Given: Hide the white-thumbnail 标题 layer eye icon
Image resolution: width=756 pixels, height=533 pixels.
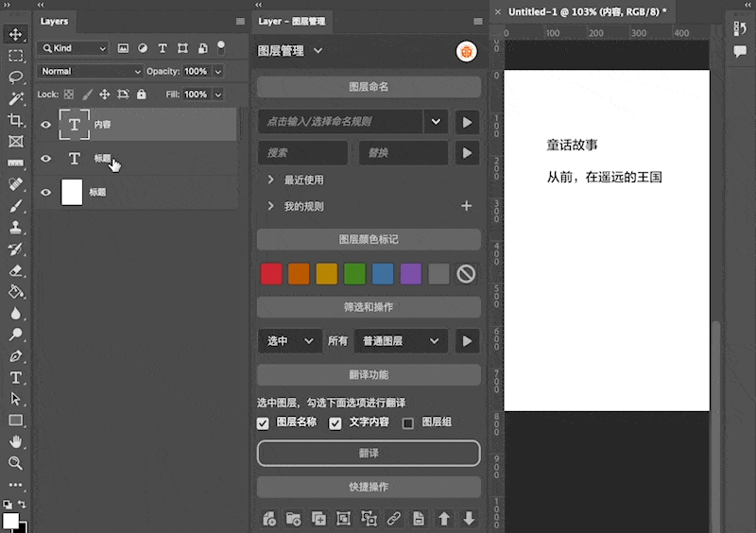Looking at the screenshot, I should [45, 192].
